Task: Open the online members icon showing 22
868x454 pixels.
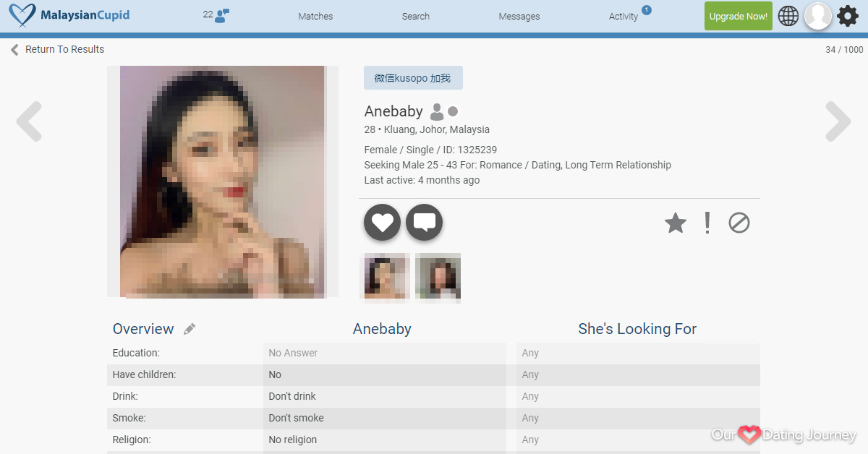Action: click(x=216, y=15)
